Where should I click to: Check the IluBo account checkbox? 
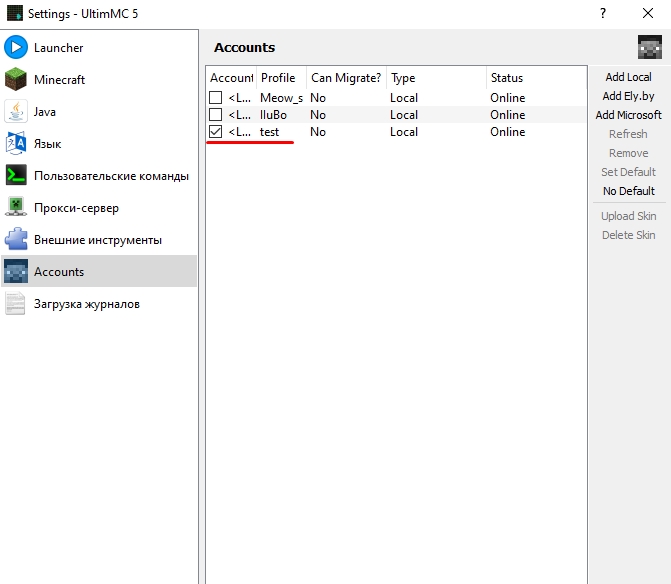(x=215, y=115)
